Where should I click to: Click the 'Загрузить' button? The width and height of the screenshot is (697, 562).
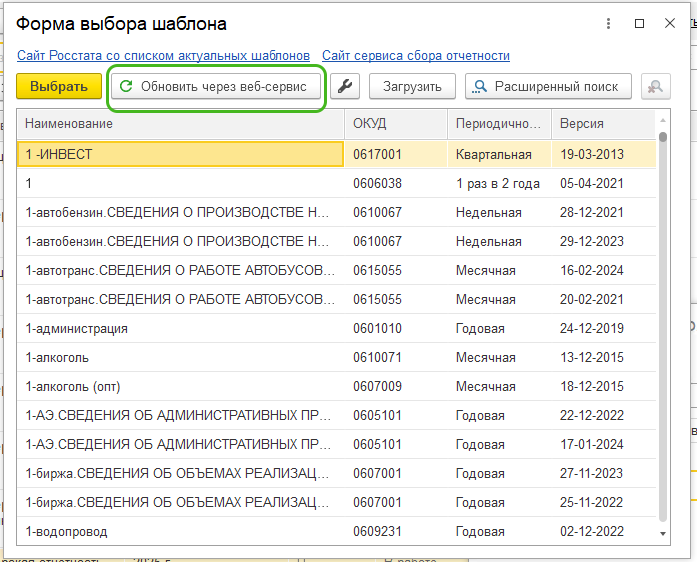[412, 87]
